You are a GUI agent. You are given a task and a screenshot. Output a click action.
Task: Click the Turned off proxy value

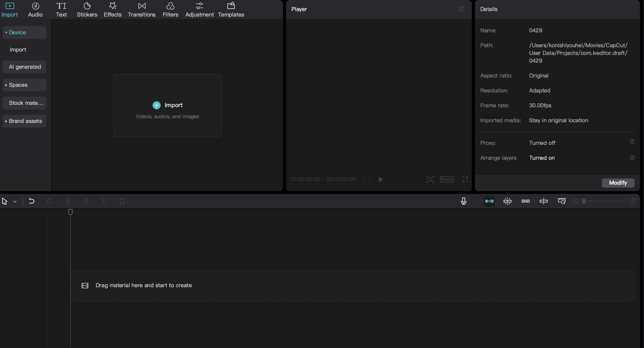pyautogui.click(x=542, y=143)
